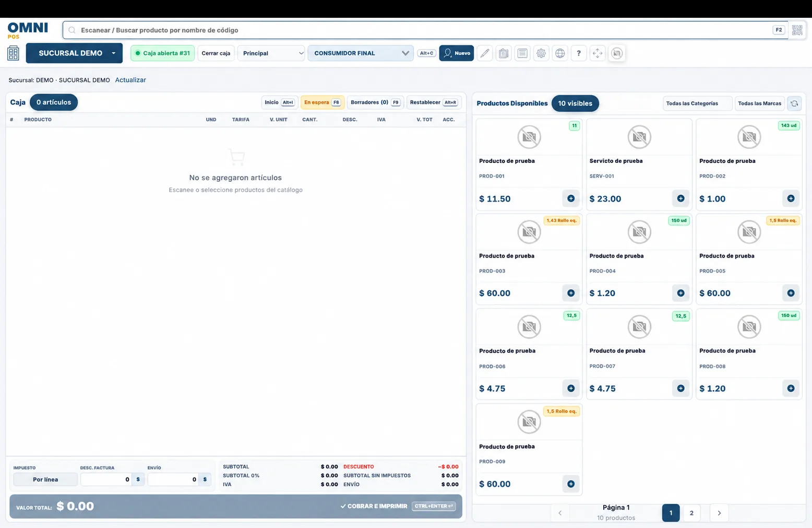This screenshot has height=528, width=812.
Task: Click the PROD-003 product thumbnail
Action: click(529, 232)
